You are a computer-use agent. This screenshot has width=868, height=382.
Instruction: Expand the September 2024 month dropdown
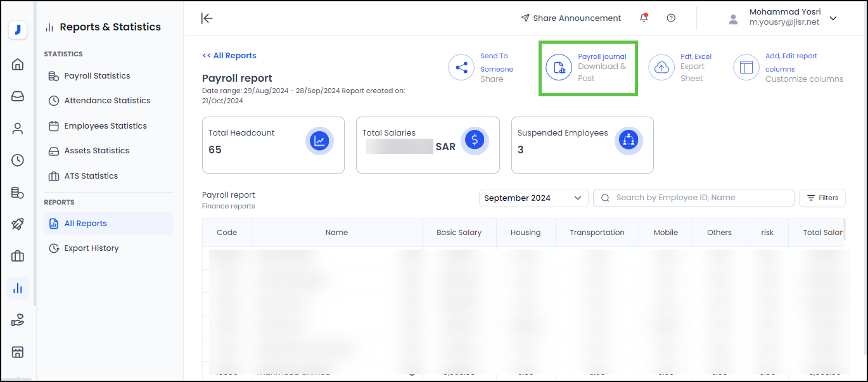tap(533, 198)
